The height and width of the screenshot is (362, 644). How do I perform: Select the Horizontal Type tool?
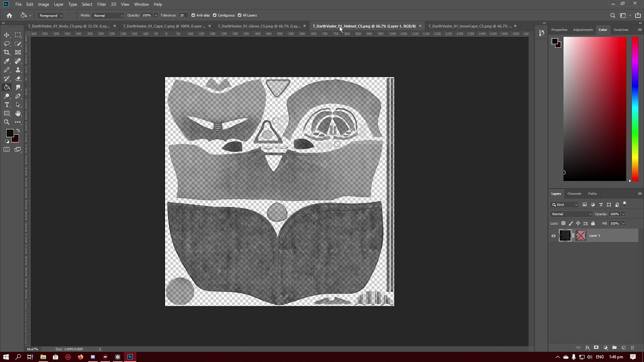coord(7,105)
